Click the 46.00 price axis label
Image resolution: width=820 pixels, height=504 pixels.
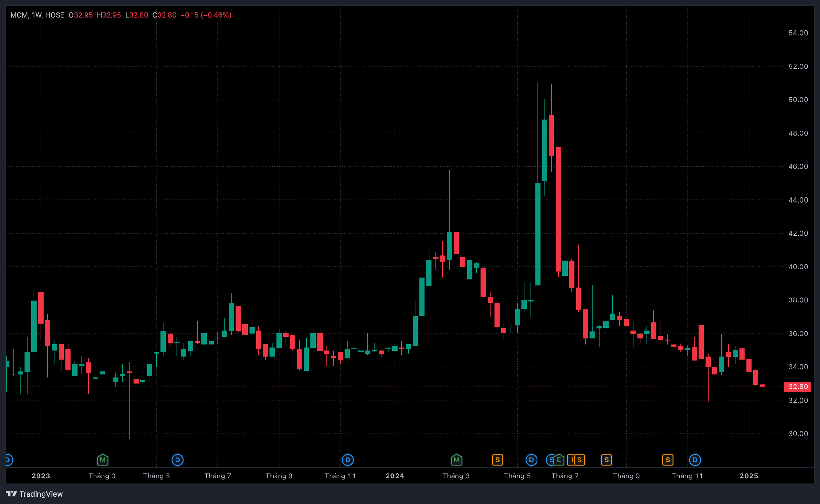(x=798, y=166)
